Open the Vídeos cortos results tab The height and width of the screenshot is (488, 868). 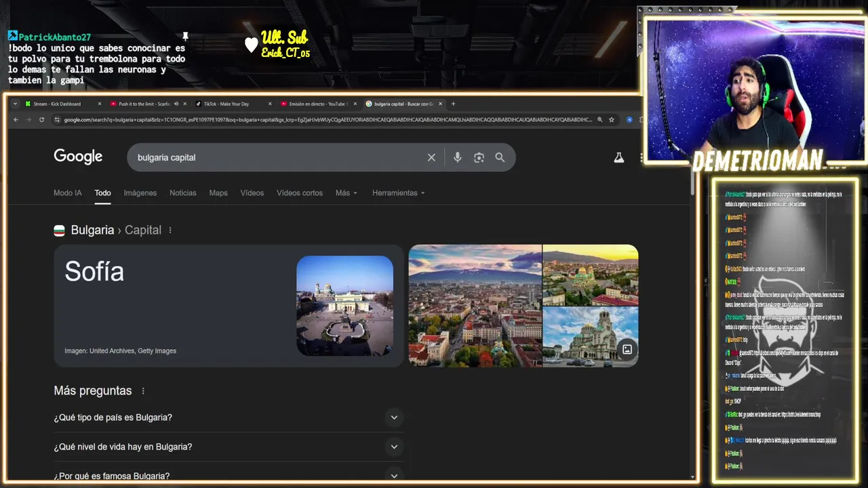[300, 193]
